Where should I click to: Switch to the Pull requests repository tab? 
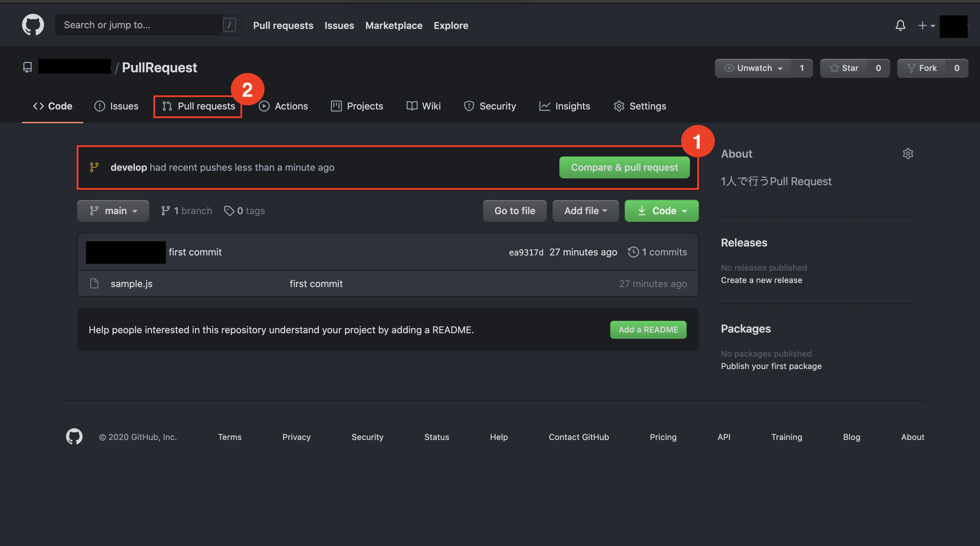(198, 106)
